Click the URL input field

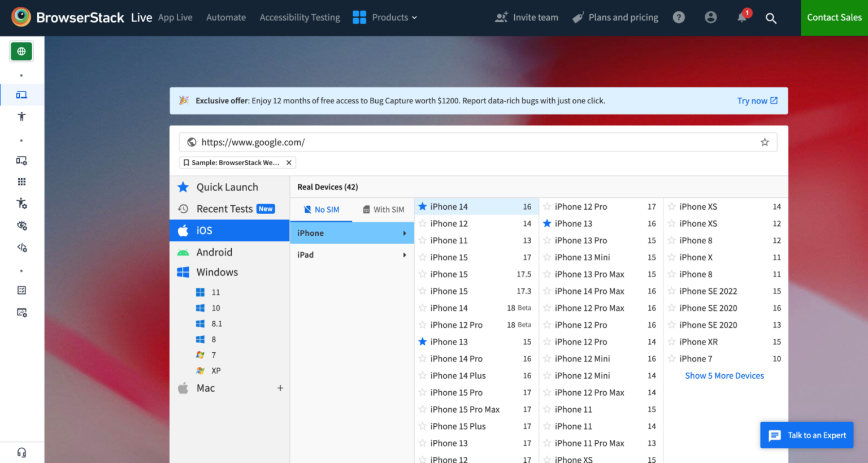(x=475, y=142)
